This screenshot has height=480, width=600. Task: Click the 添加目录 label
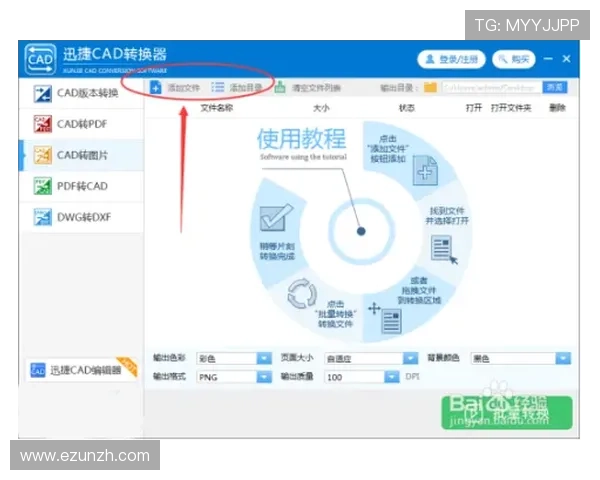pyautogui.click(x=245, y=88)
